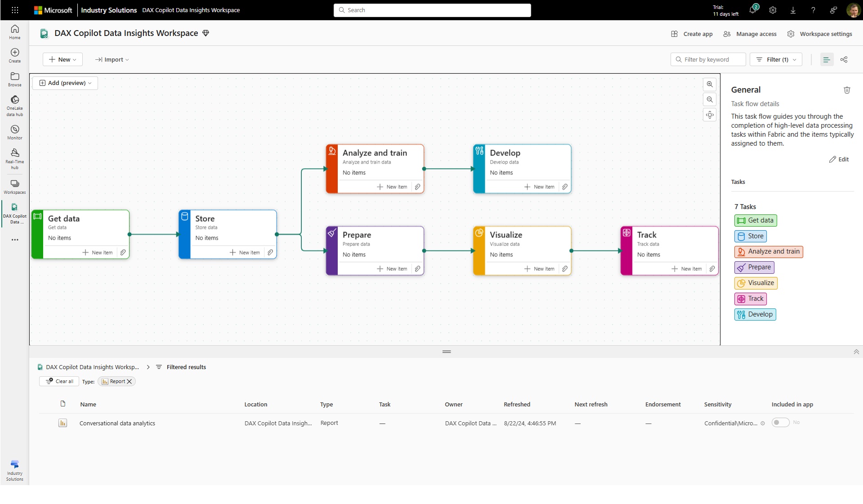Select New item in the Store card

coord(245,252)
